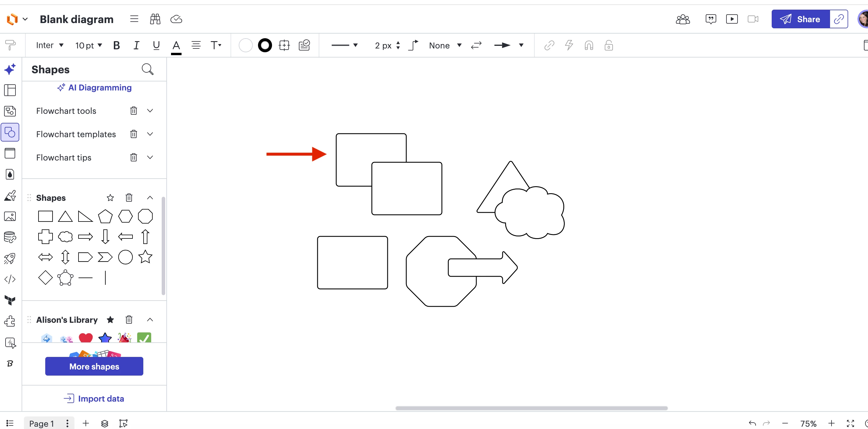Toggle underline text formatting

pyautogui.click(x=156, y=45)
